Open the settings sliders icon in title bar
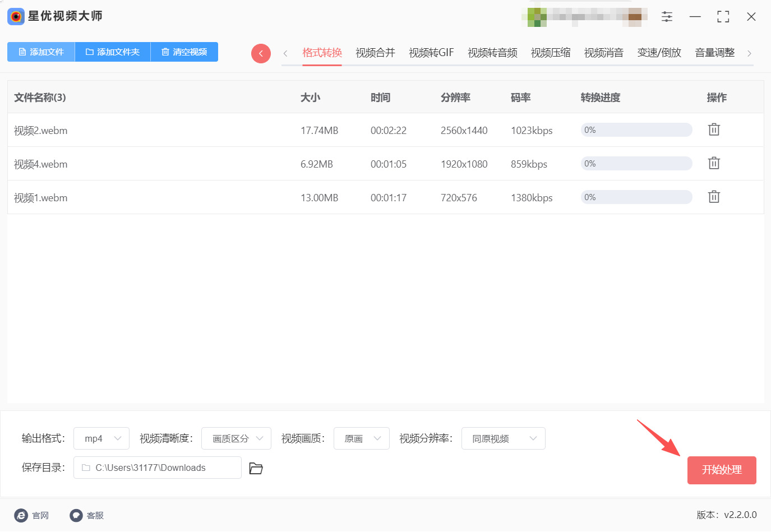 pos(667,17)
